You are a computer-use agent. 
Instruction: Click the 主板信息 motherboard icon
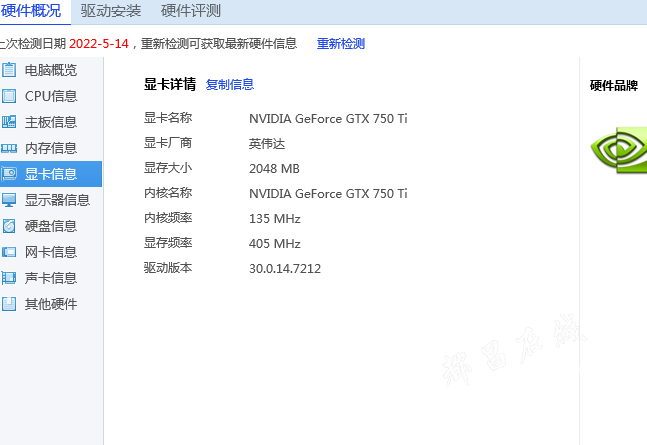(9, 122)
